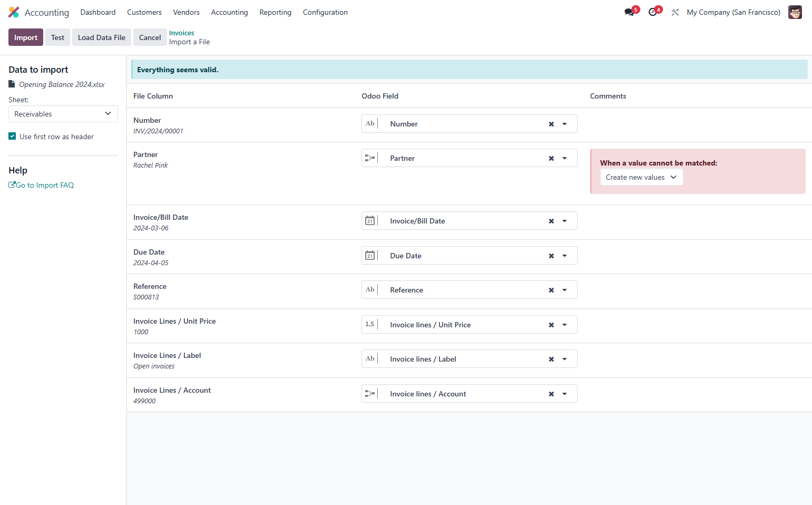Click the Import button

26,37
